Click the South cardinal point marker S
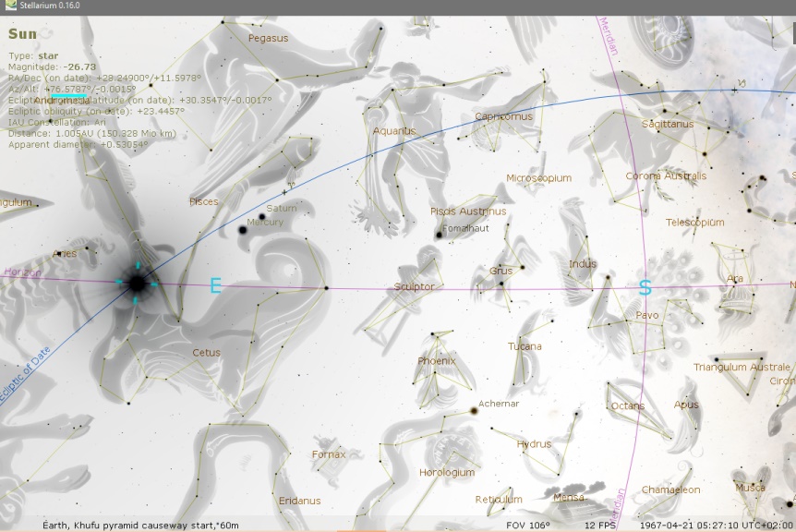 pyautogui.click(x=645, y=287)
